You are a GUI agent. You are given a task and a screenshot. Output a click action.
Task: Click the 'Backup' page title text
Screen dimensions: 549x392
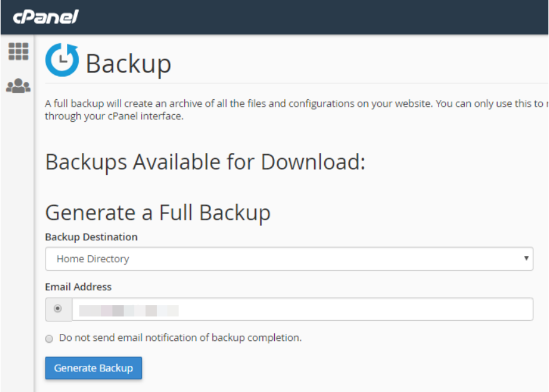coord(129,64)
